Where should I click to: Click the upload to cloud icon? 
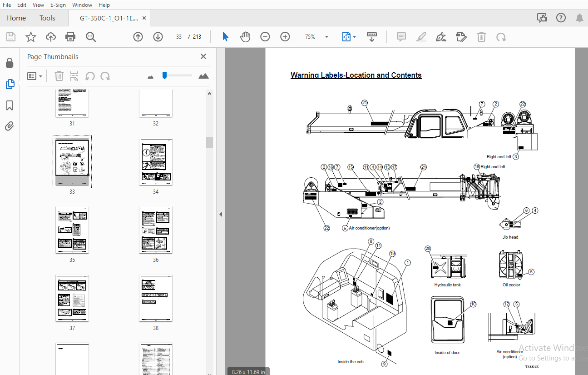pyautogui.click(x=50, y=37)
